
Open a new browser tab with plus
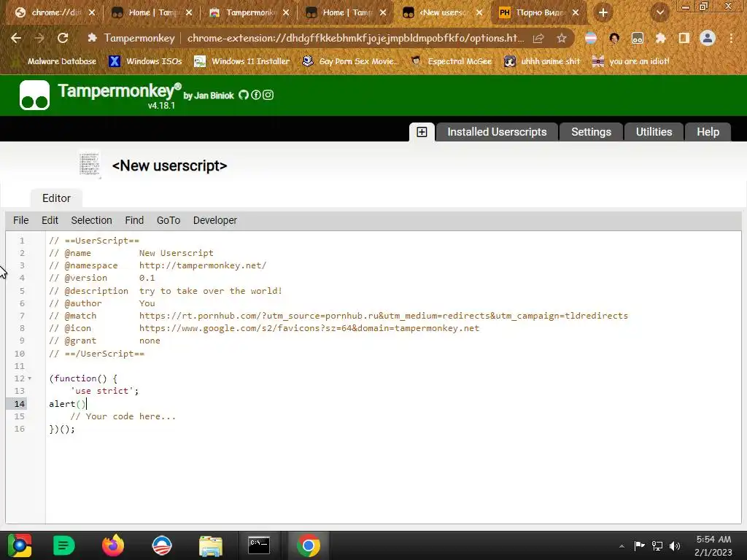603,12
